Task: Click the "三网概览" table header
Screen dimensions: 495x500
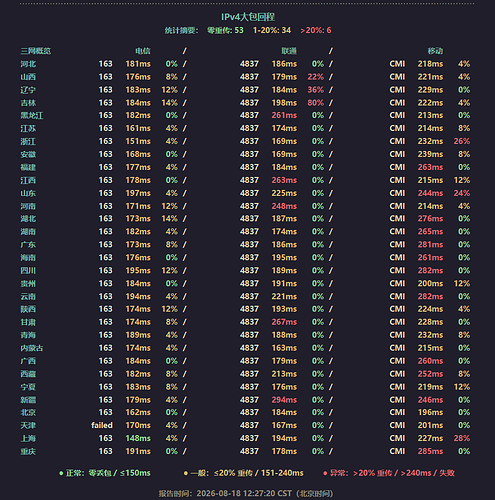Action: (x=36, y=51)
